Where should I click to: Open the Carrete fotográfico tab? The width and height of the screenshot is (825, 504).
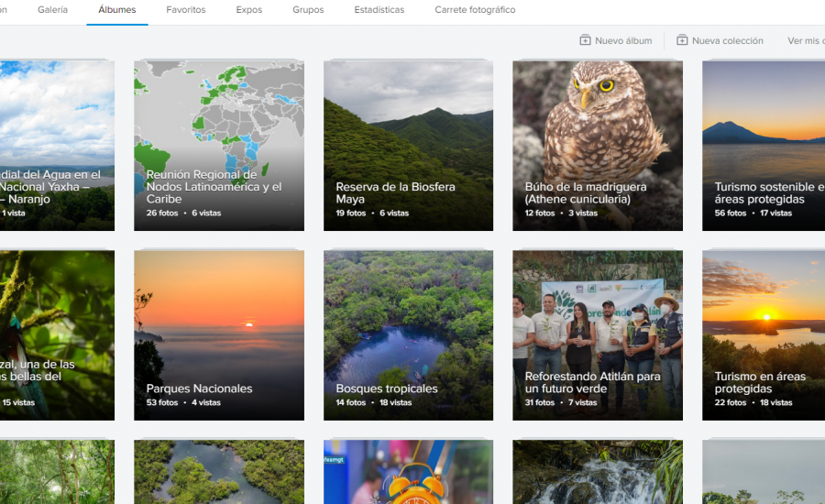pos(475,9)
